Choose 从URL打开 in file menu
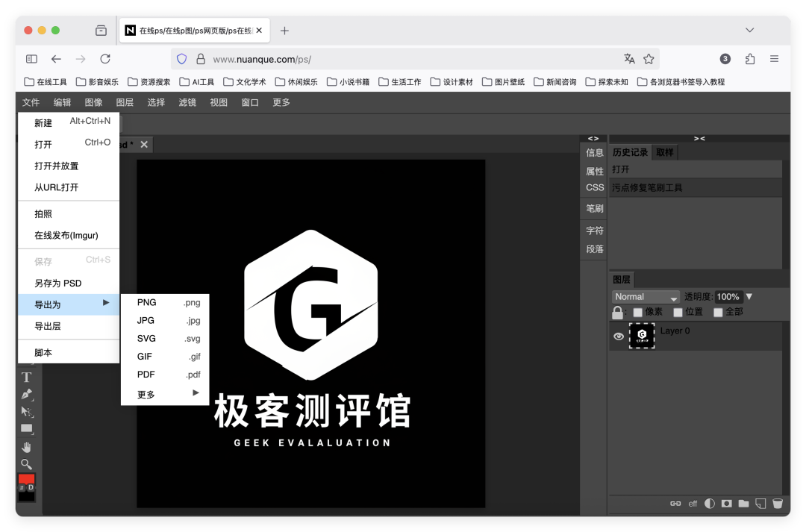The height and width of the screenshot is (532, 806). pos(69,187)
